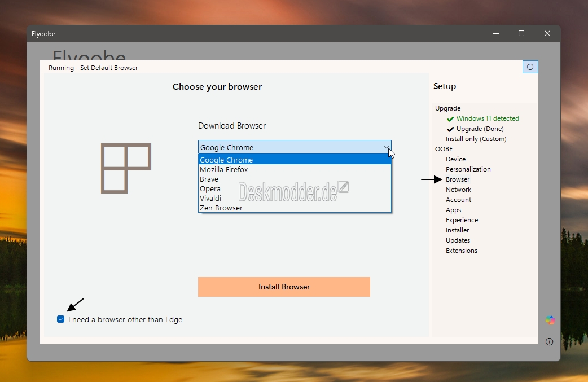Open the Extensions setup step

coord(461,251)
